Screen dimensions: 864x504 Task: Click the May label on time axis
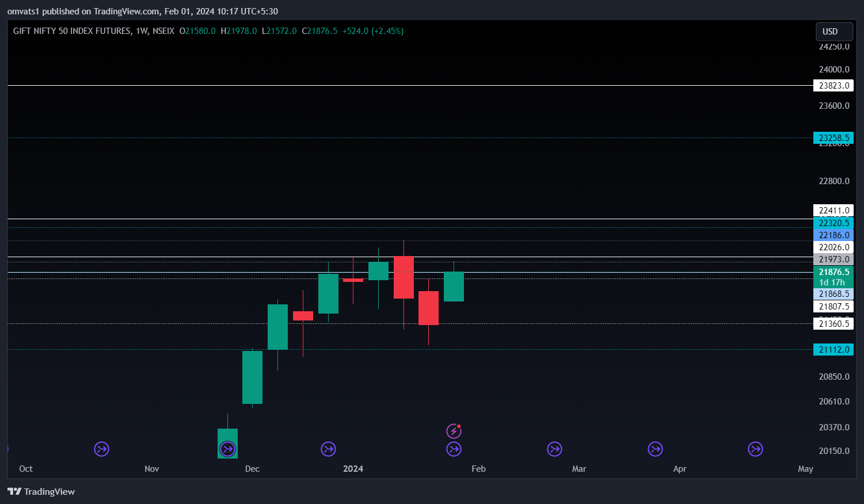pos(805,469)
